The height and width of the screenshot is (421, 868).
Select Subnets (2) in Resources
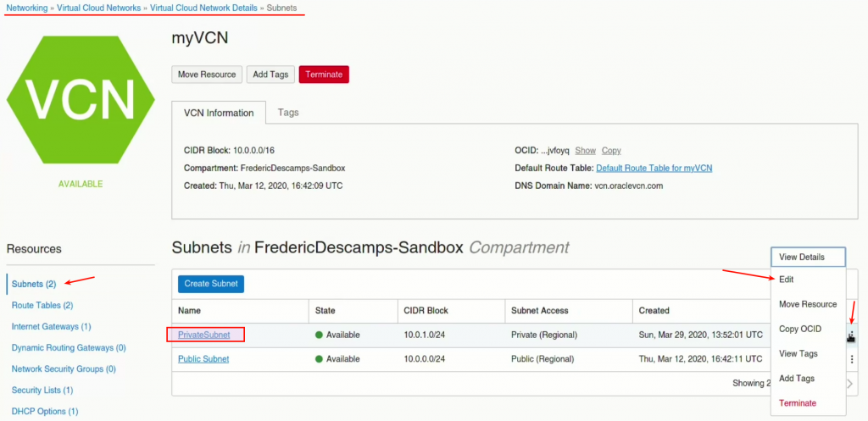(34, 284)
